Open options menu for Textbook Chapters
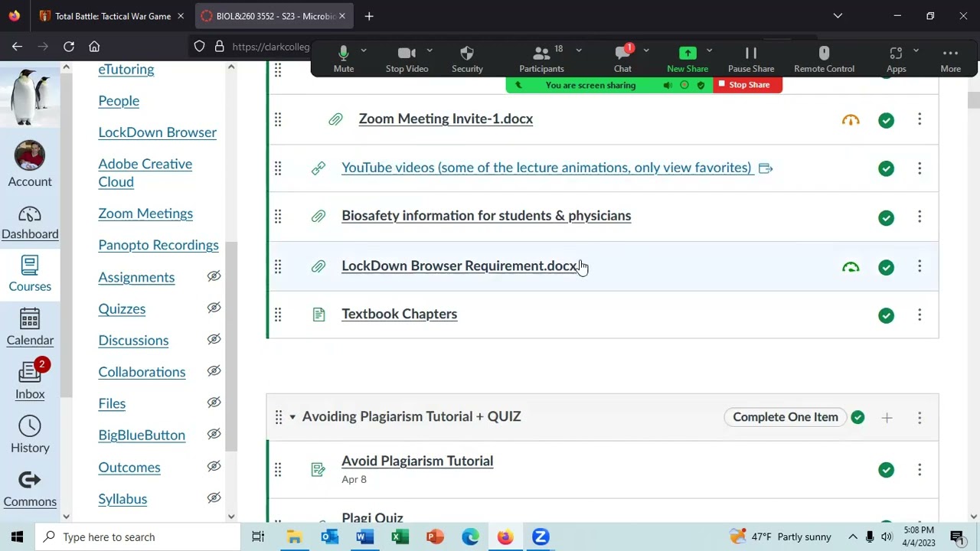This screenshot has height=551, width=980. coord(920,315)
